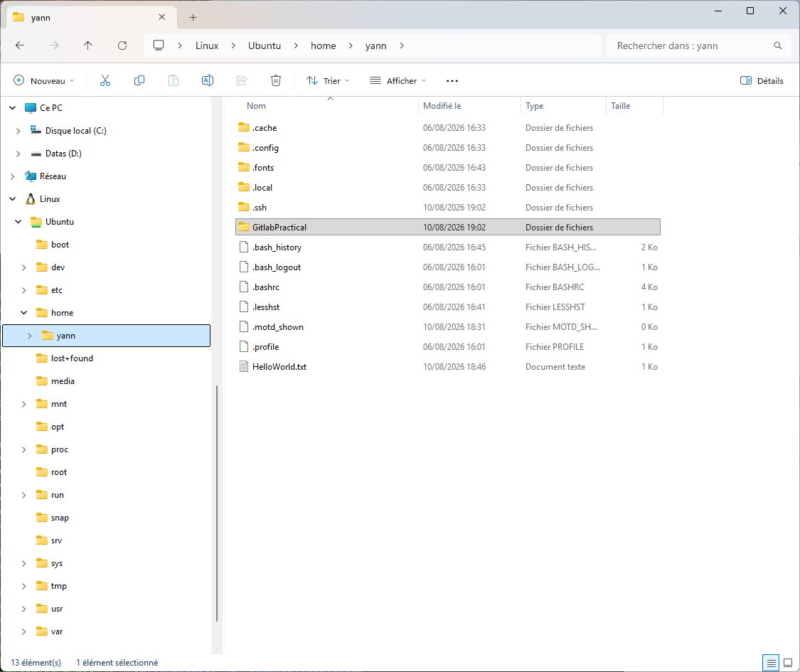The width and height of the screenshot is (800, 672).
Task: Select the .fonts folder
Action: click(448, 167)
